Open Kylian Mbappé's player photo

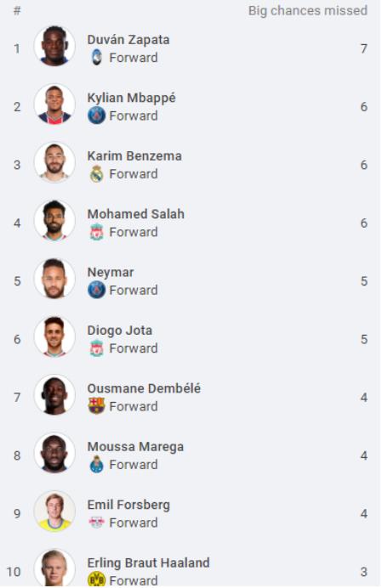tap(54, 105)
